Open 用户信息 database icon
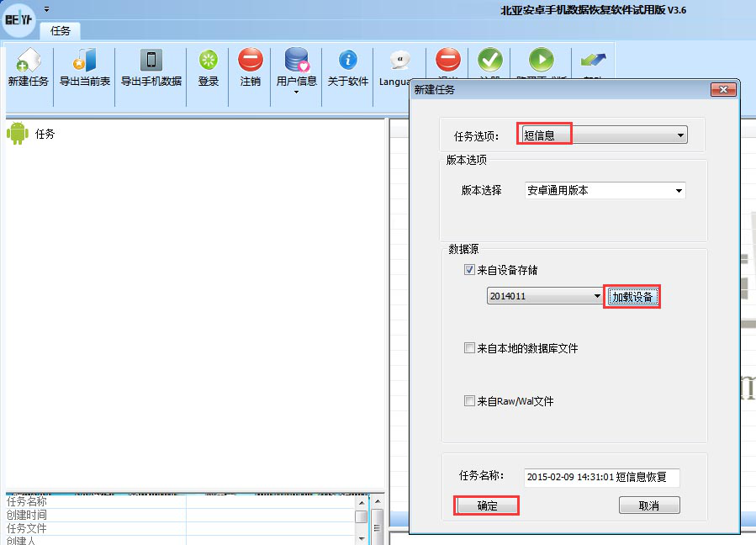This screenshot has width=756, height=545. tap(297, 60)
